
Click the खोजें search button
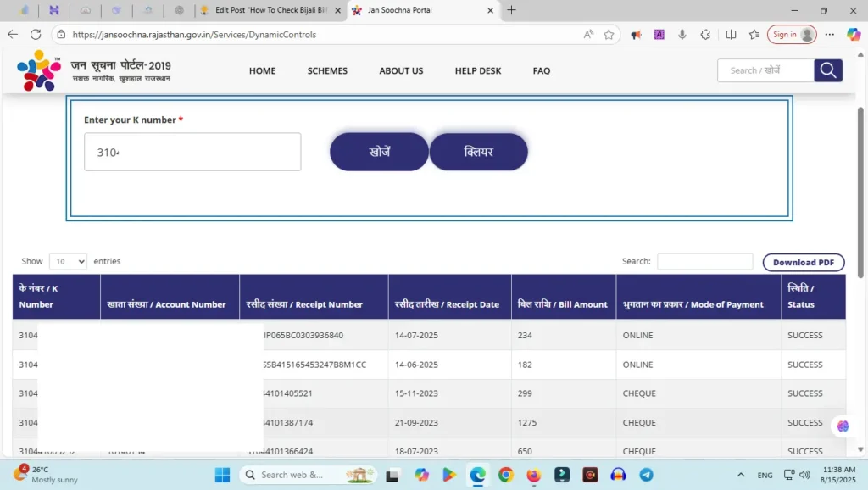tap(379, 152)
